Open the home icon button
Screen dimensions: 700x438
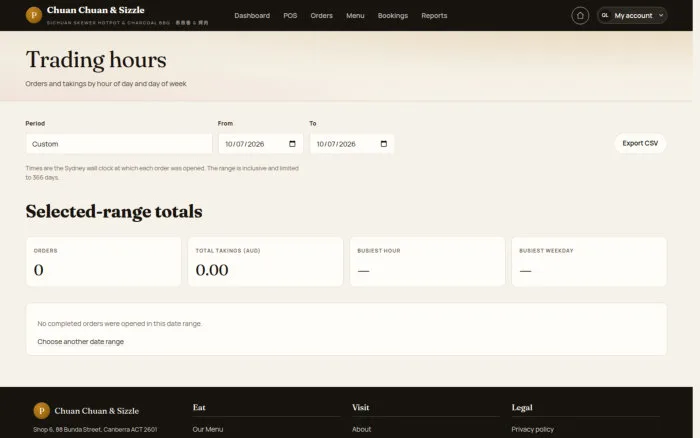(580, 16)
